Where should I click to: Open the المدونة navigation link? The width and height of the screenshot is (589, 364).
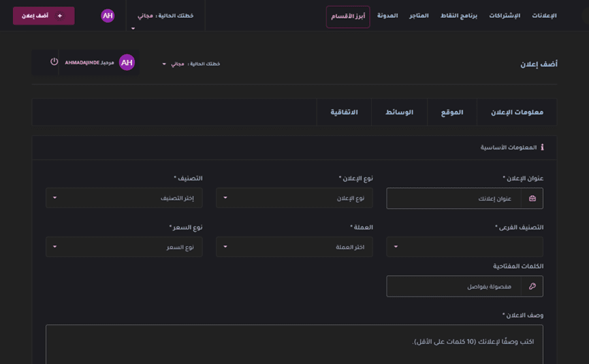pos(387,16)
